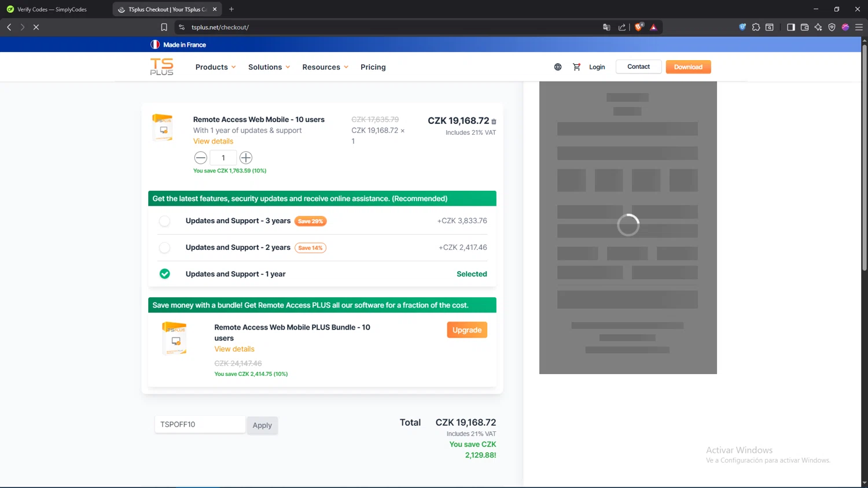Click the +CZK 3,833.76 price
Image resolution: width=868 pixels, height=488 pixels.
tap(462, 221)
